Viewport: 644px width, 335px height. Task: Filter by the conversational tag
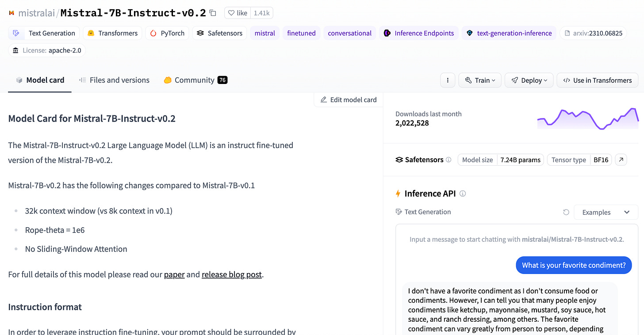click(349, 33)
